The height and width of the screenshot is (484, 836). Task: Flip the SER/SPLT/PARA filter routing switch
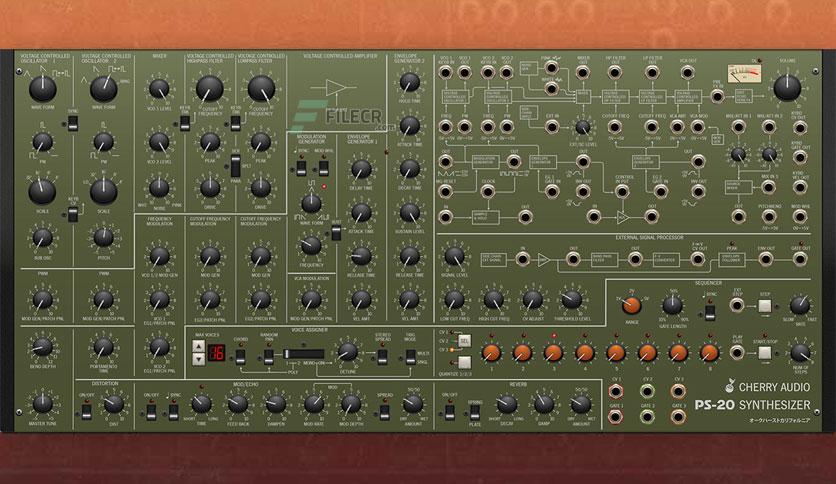pos(235,166)
